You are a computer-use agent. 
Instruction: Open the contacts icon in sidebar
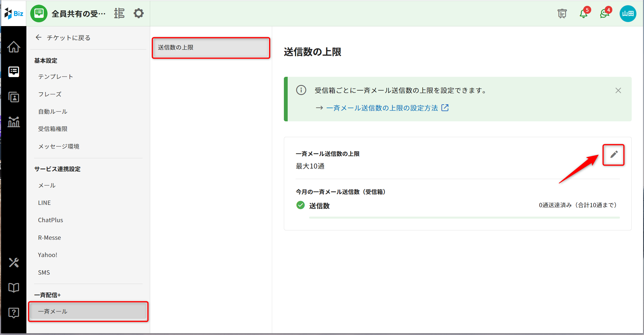pyautogui.click(x=14, y=97)
